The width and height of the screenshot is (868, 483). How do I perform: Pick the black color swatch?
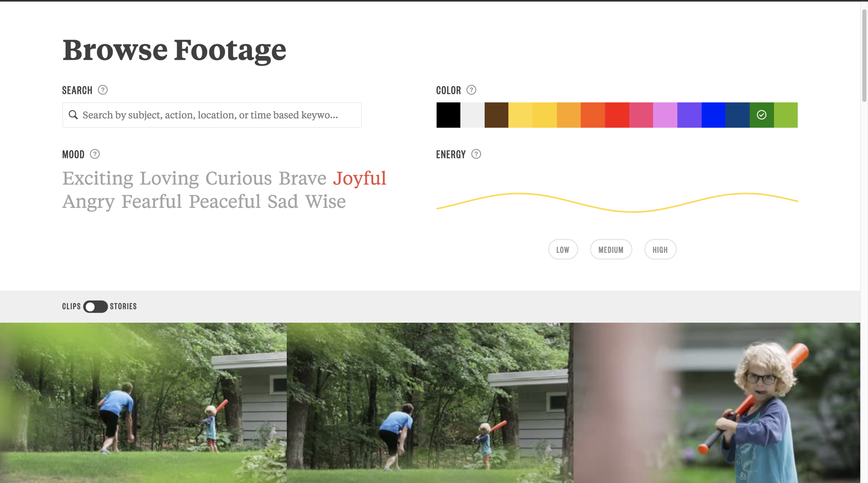448,115
